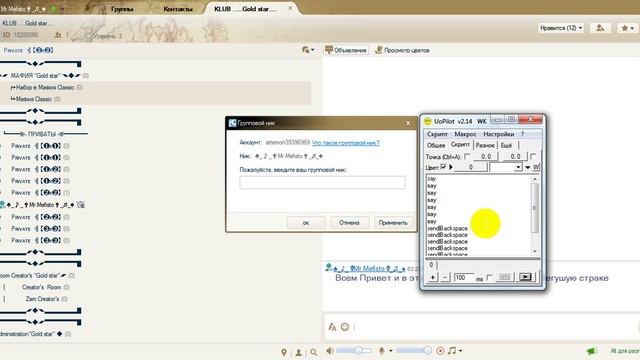
Task: Click the red record circle icon
Action: click(x=440, y=351)
